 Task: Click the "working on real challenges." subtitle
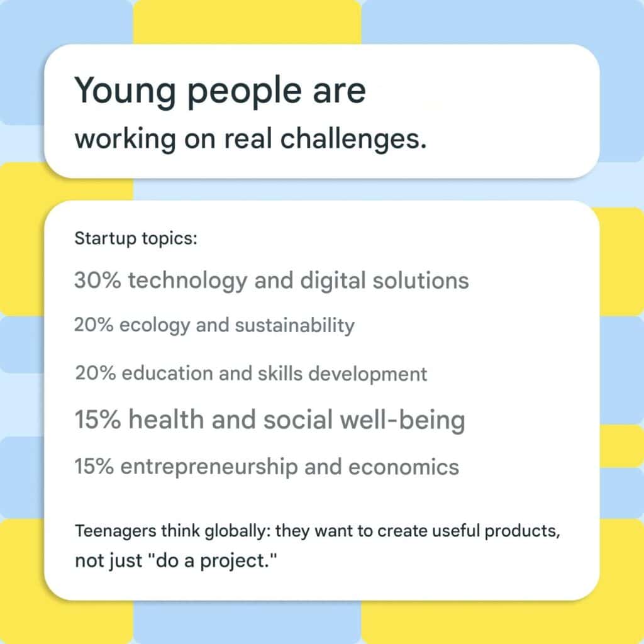(x=250, y=138)
